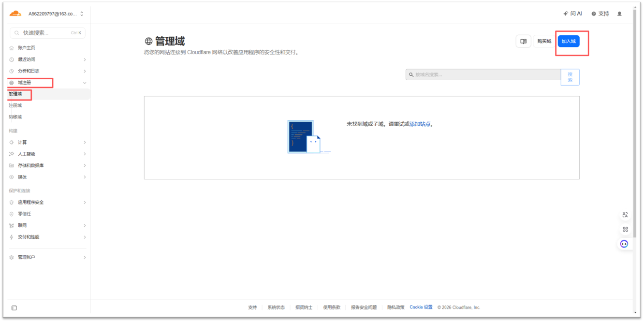The height and width of the screenshot is (322, 644).
Task: Click the book documentation icon button
Action: [523, 42]
